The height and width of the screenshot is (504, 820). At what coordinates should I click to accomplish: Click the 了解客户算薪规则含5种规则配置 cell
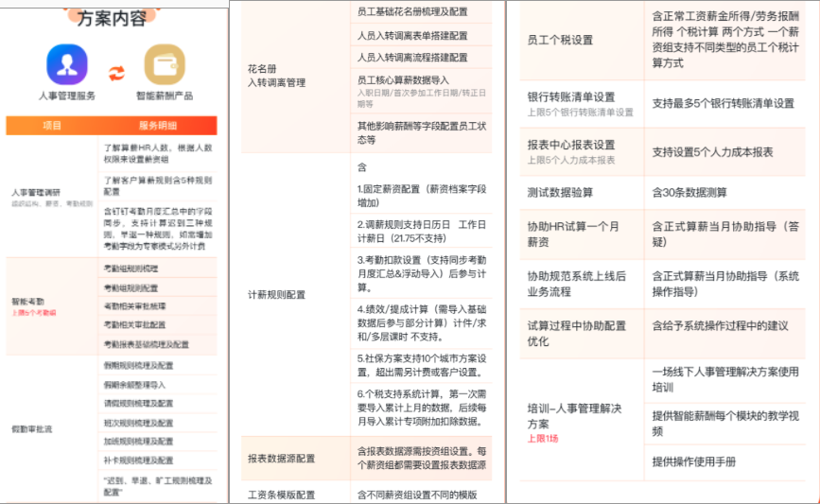158,186
